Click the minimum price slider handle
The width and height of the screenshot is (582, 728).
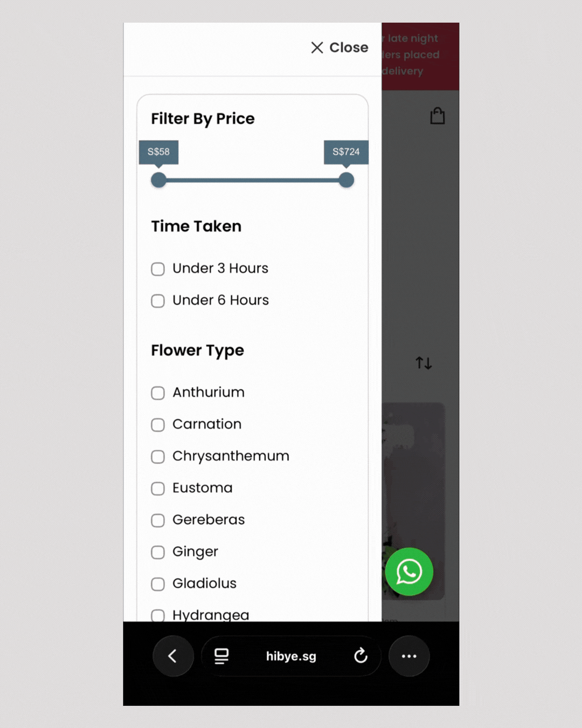pos(158,180)
